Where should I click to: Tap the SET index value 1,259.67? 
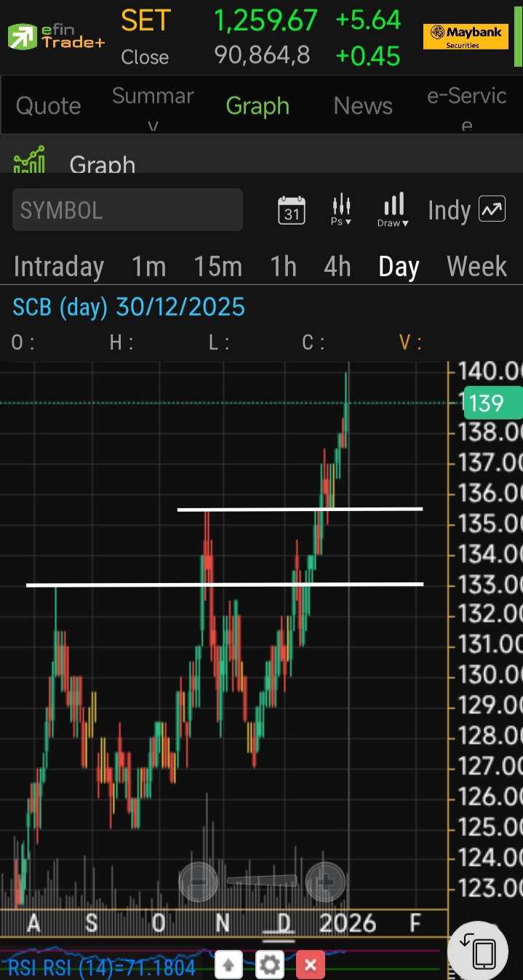click(x=266, y=21)
